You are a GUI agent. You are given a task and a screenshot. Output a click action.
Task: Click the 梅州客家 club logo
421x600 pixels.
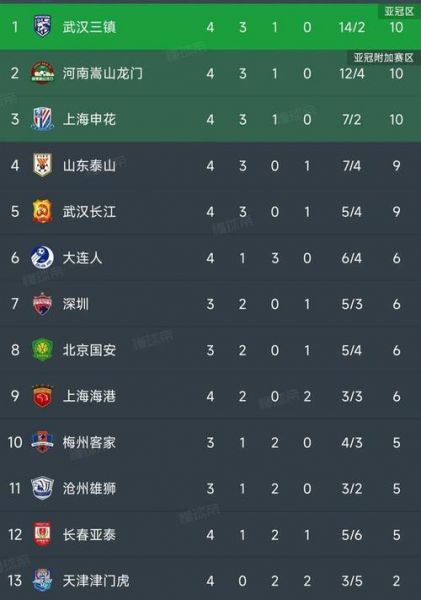[42, 442]
